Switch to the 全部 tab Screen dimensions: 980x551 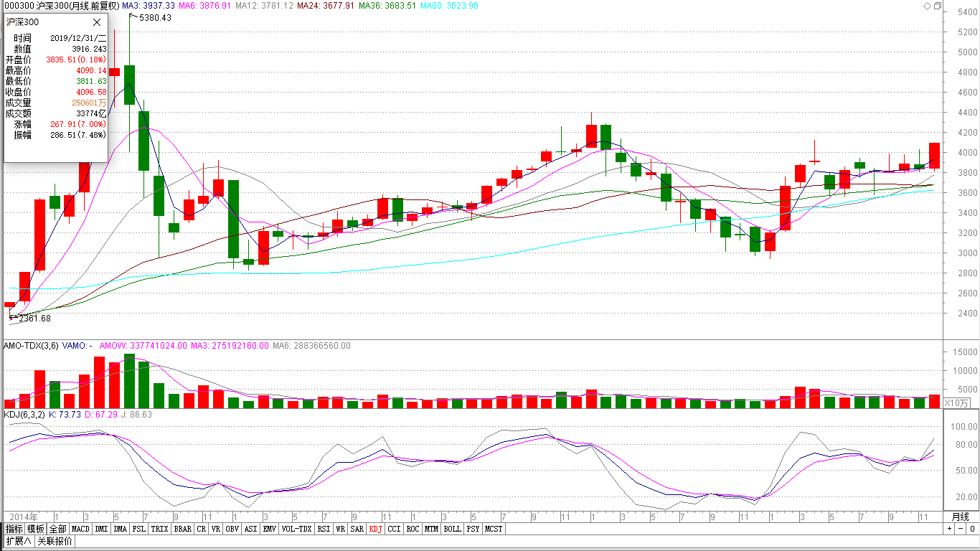(x=58, y=529)
